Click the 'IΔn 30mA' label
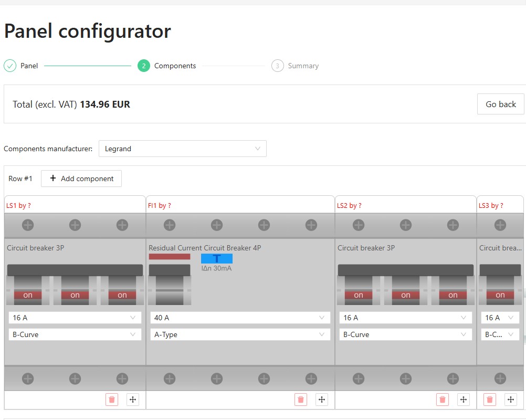 point(216,268)
